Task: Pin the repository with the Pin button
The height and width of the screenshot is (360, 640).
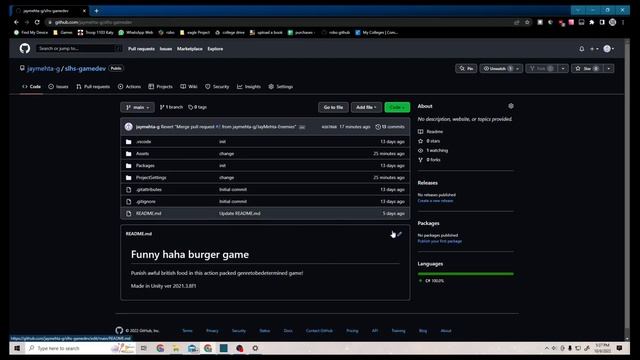Action: 466,69
